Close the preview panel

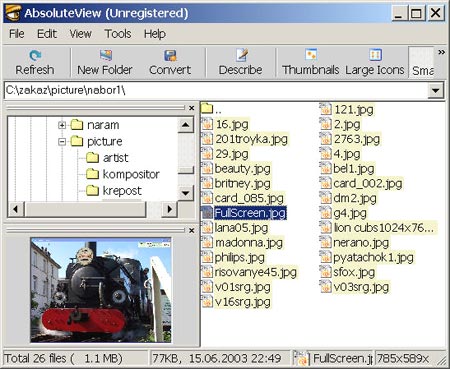[x=191, y=230]
